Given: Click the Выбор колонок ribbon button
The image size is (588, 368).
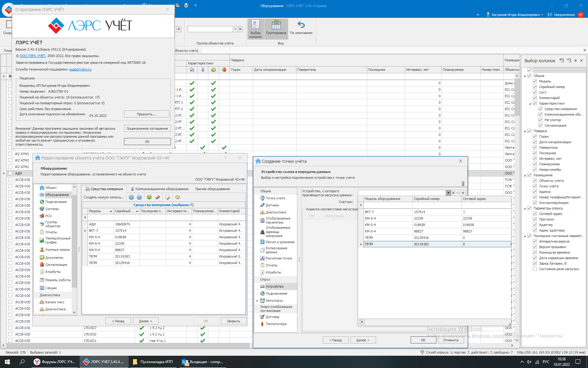Looking at the screenshot, I should click(255, 29).
